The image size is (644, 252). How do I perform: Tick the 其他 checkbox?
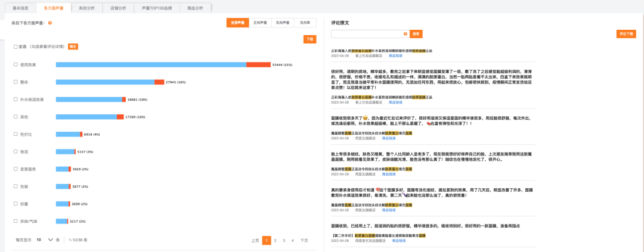[x=16, y=117]
